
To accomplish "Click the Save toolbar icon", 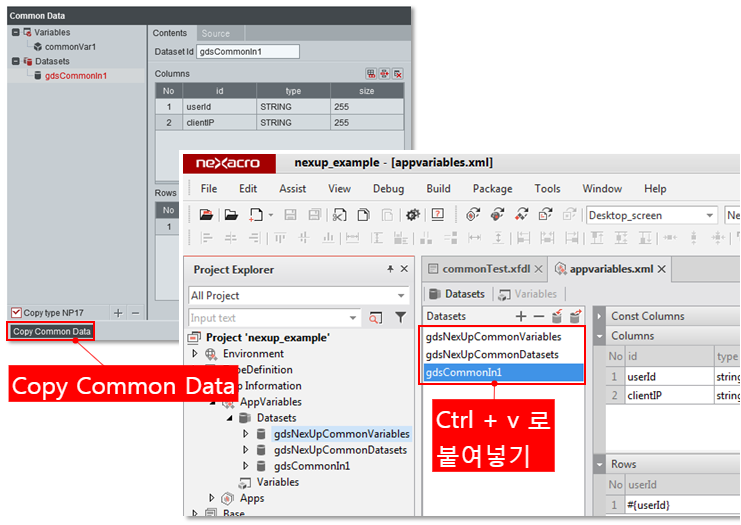I will click(x=290, y=215).
